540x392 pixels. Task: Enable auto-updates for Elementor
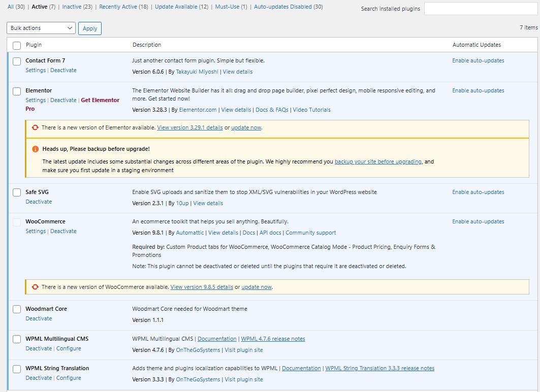pos(478,90)
